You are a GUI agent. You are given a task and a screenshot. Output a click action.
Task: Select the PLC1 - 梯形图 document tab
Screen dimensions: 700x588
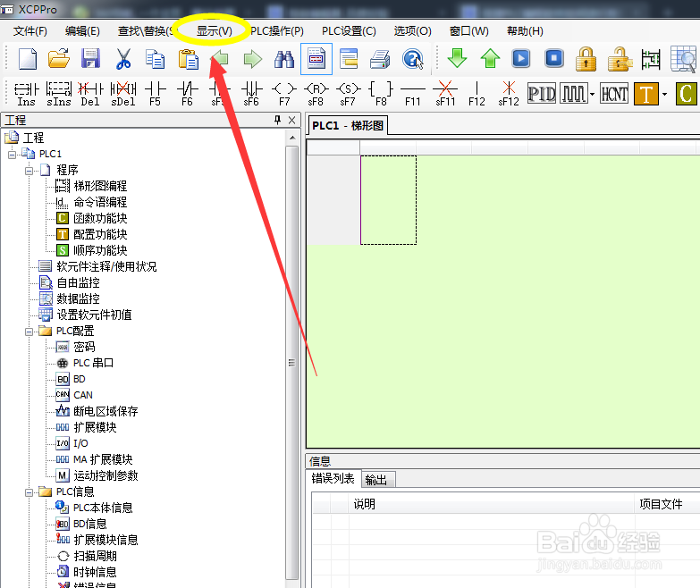(x=348, y=125)
